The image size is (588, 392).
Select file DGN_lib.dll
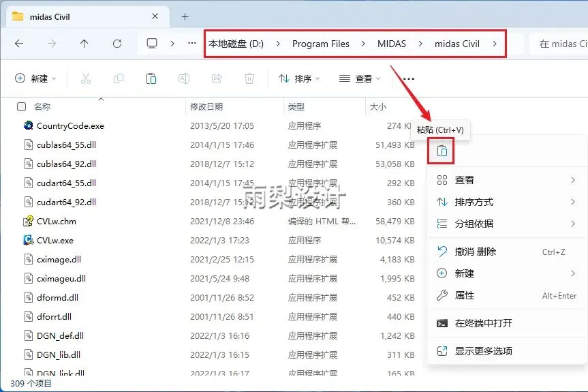tap(59, 355)
